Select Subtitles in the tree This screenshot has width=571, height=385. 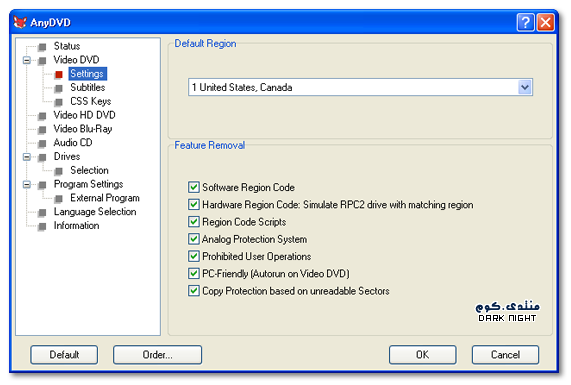[88, 87]
